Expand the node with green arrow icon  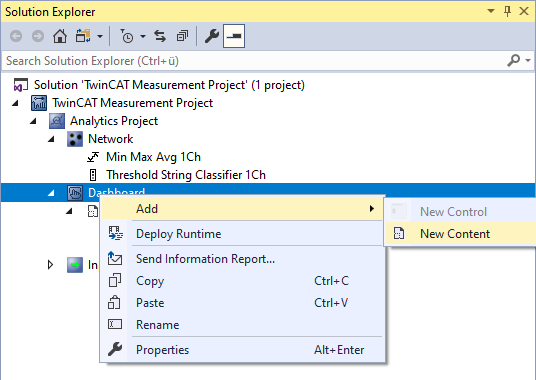coord(50,264)
